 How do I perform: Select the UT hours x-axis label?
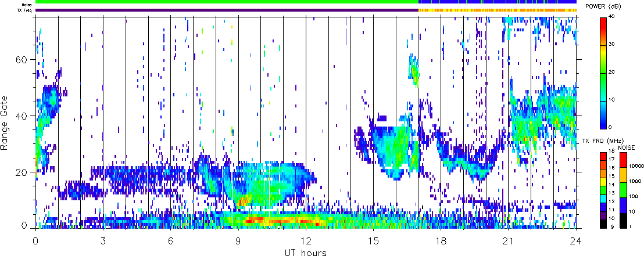coord(306,251)
